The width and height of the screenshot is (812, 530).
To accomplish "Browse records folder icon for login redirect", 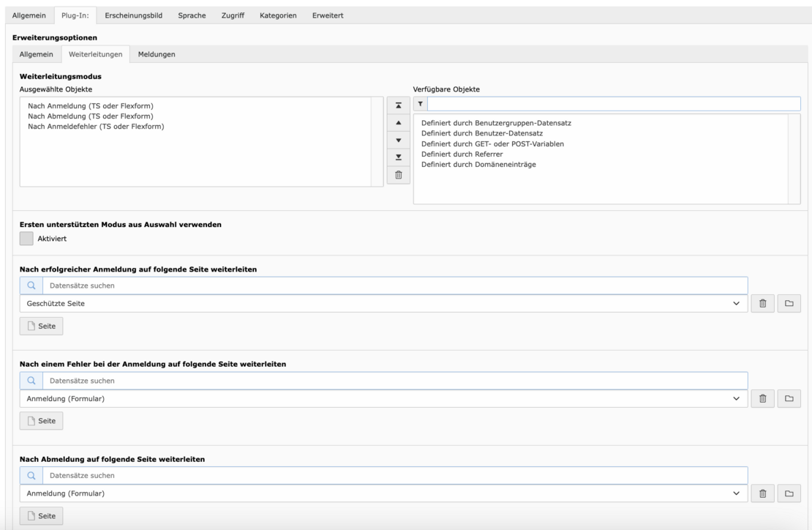I will tap(789, 303).
